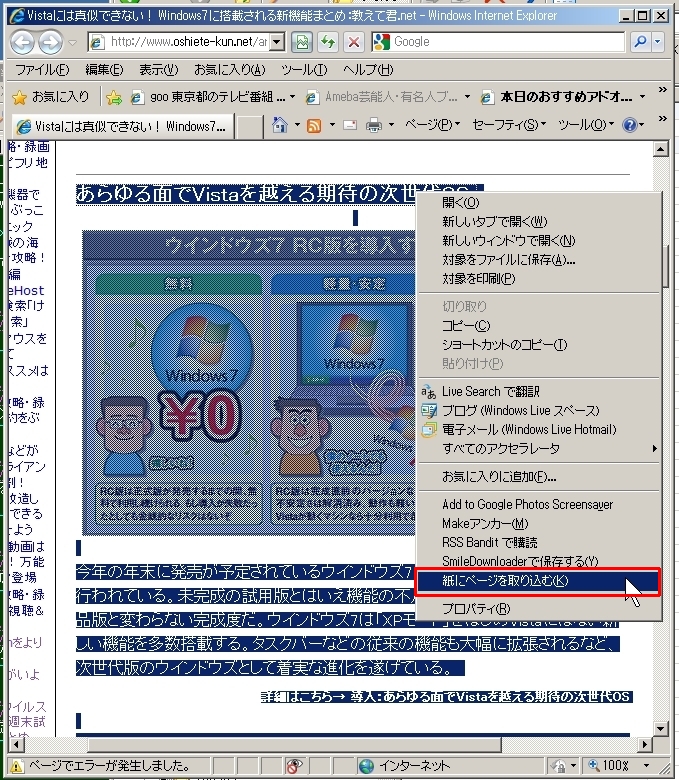Open recent pages dropdown next to Forward
Viewport: 679px width, 780px height.
(x=73, y=43)
